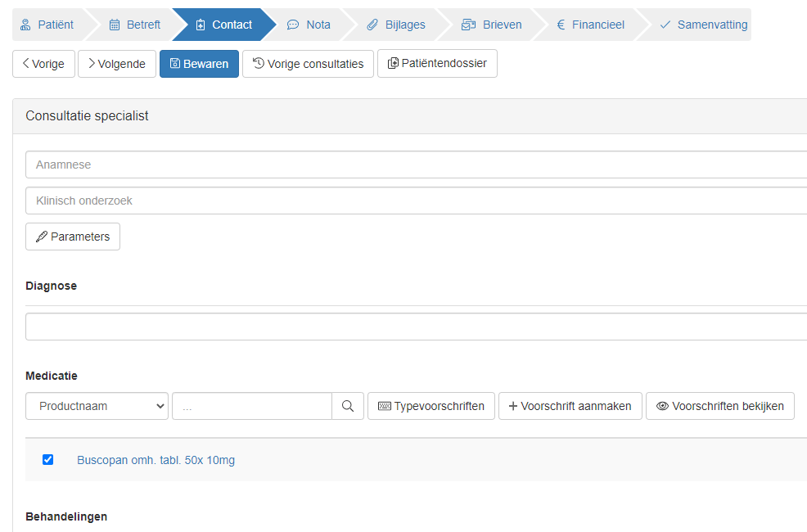
Task: Open the Bijlages step tab
Action: tap(396, 25)
